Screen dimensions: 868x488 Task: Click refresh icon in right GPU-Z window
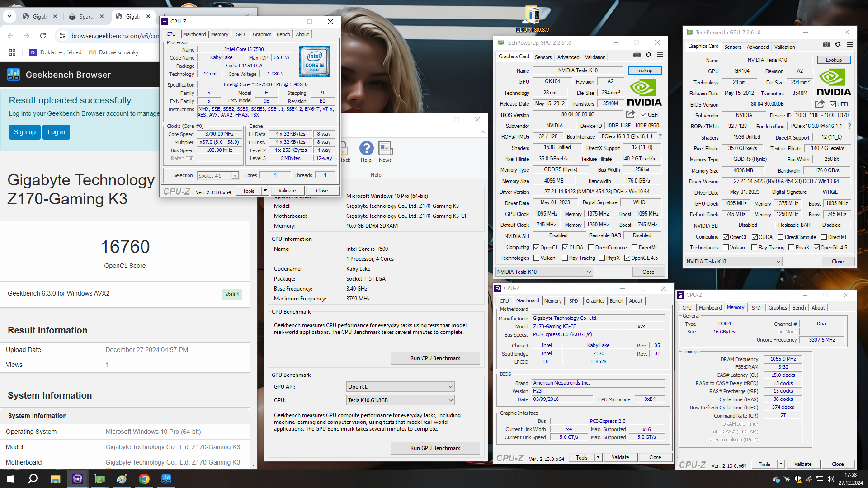(x=838, y=45)
